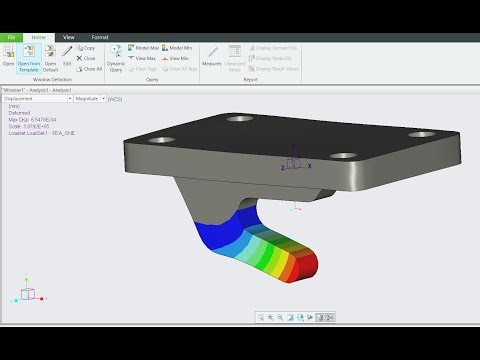
Task: Start a Dynamic Query
Action: point(116,58)
